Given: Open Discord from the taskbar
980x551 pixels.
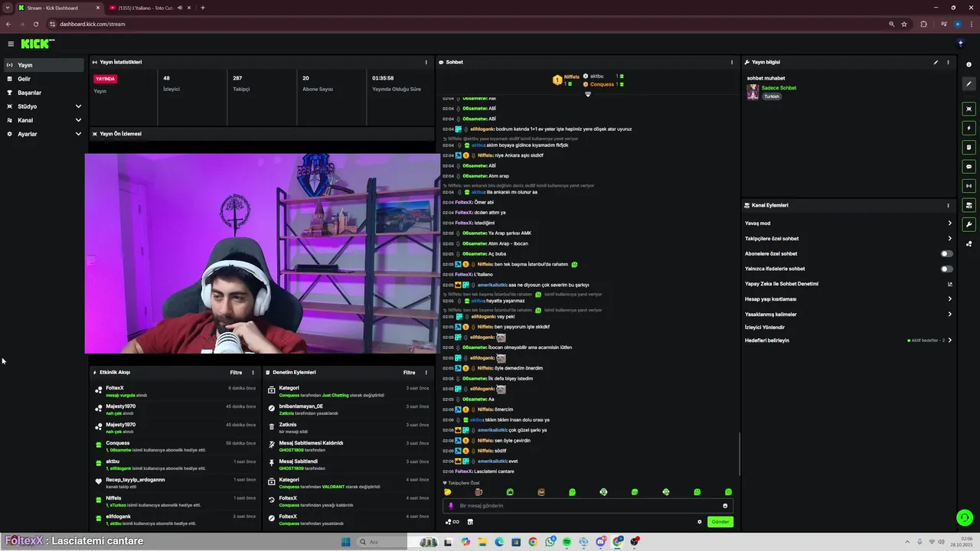Looking at the screenshot, I should click(600, 542).
